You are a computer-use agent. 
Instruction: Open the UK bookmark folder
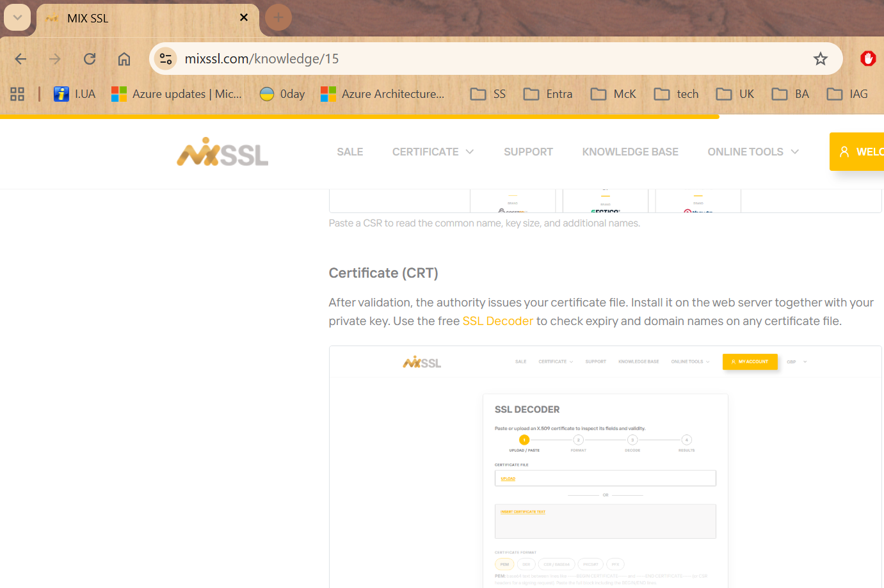[x=735, y=94]
